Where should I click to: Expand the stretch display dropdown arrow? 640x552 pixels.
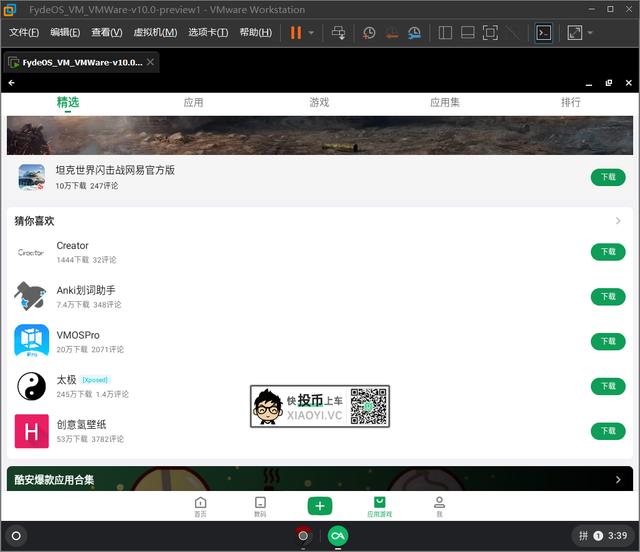click(590, 33)
